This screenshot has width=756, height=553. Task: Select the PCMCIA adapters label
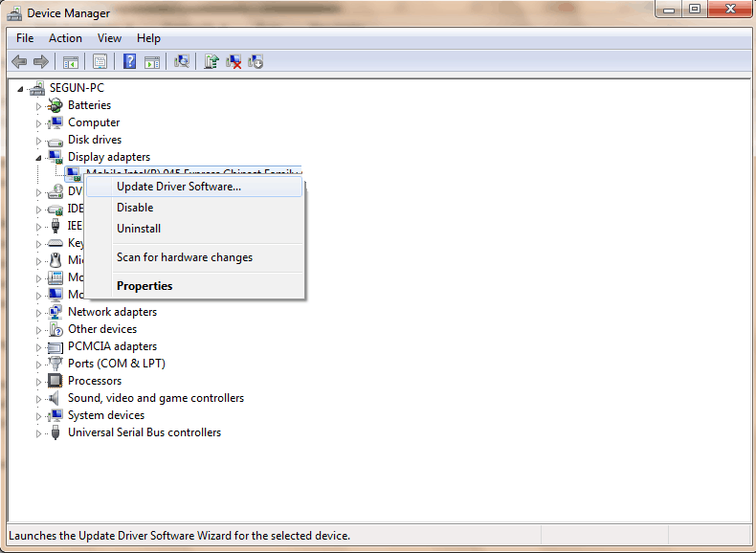[x=112, y=346]
